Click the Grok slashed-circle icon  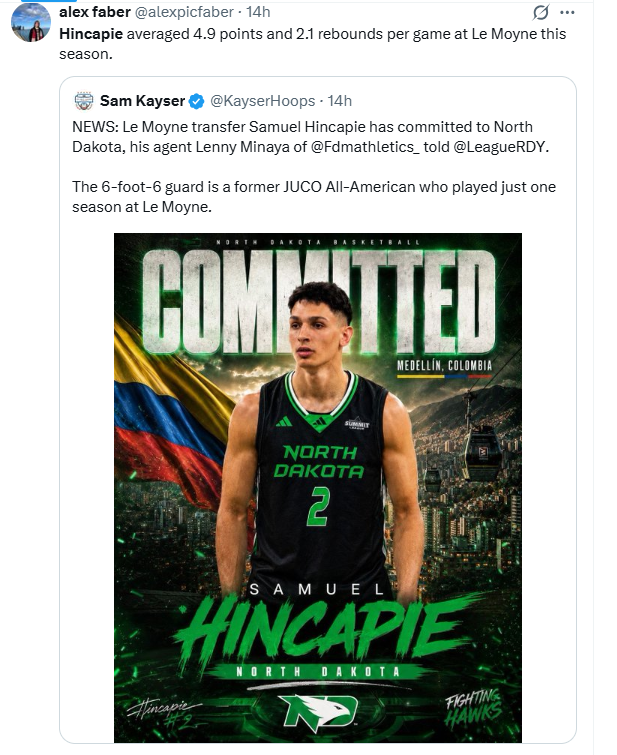tap(540, 13)
